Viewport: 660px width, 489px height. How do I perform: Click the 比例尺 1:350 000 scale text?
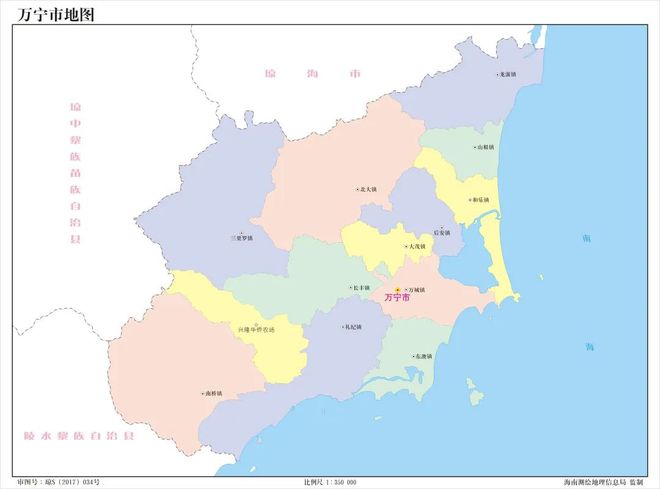coord(330,481)
